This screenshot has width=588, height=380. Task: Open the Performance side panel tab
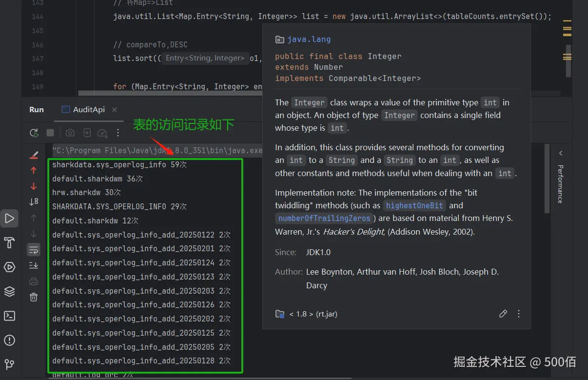(x=560, y=184)
